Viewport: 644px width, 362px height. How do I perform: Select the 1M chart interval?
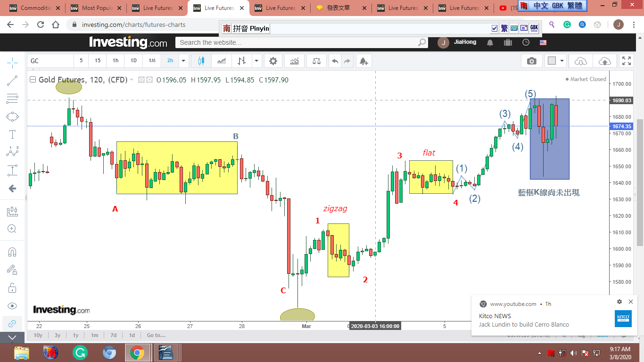pyautogui.click(x=152, y=61)
